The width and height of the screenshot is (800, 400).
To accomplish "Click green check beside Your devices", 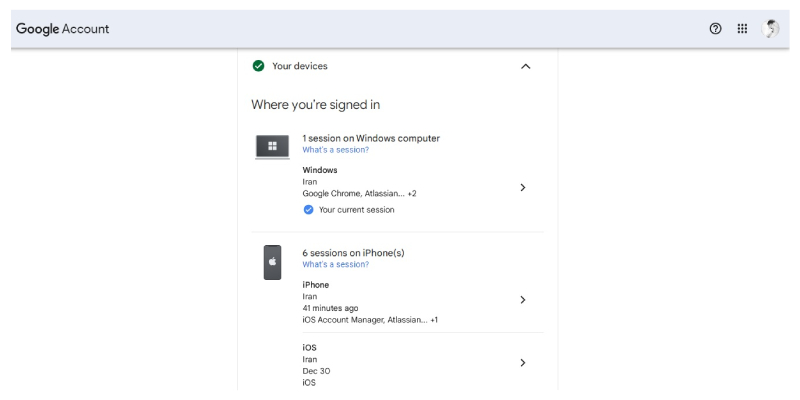I will tap(259, 66).
